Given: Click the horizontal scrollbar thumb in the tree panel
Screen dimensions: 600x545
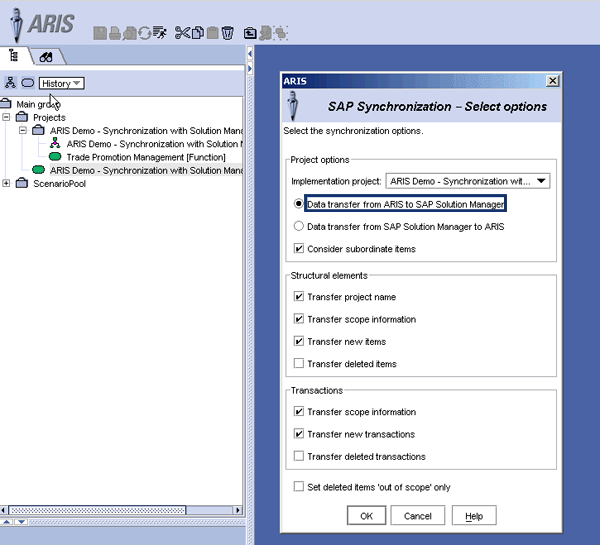Looking at the screenshot, I should (97, 510).
